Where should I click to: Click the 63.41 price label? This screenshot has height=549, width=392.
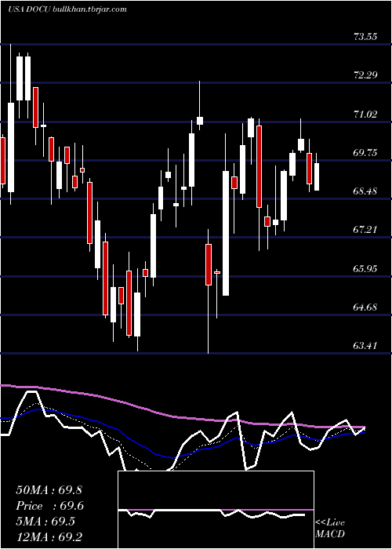(365, 346)
